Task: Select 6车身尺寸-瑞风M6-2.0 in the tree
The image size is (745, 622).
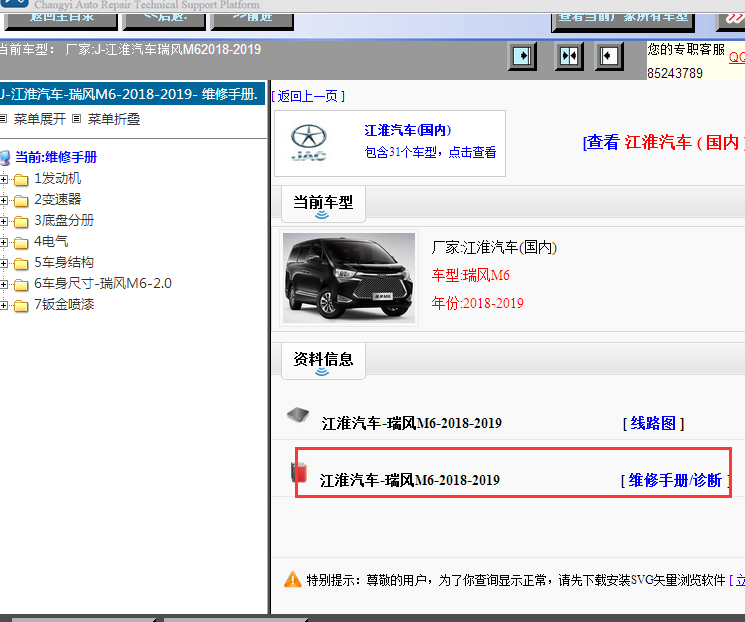Action: pos(103,283)
